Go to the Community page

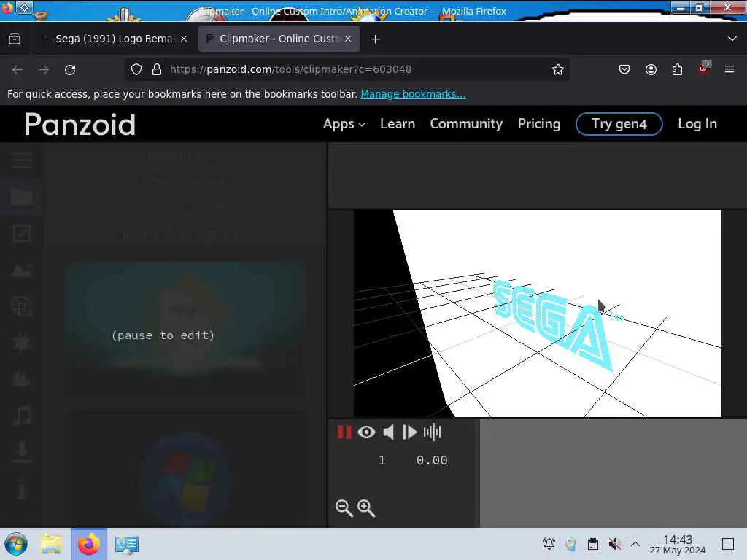(x=466, y=124)
